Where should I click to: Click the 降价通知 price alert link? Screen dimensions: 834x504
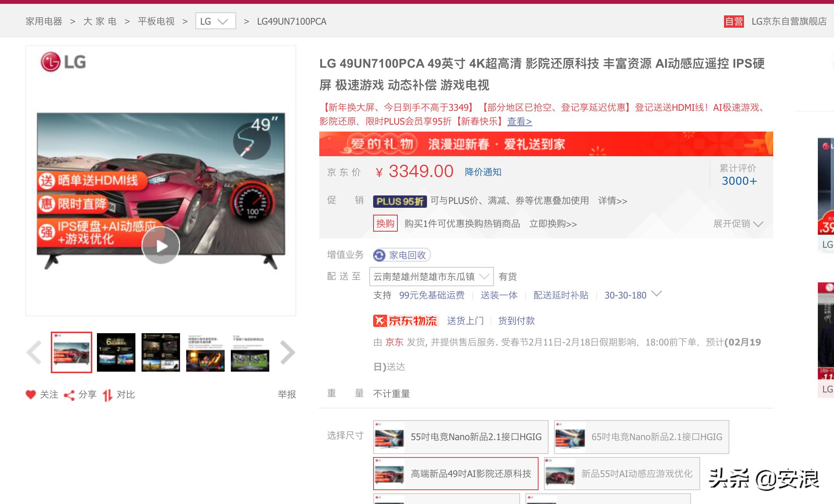tap(483, 172)
